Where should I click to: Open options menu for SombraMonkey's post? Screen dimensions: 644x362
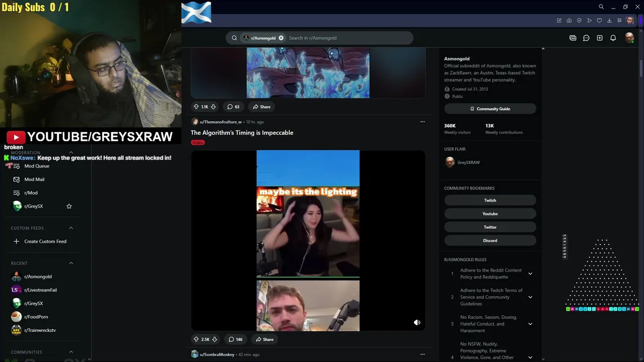tap(423, 354)
